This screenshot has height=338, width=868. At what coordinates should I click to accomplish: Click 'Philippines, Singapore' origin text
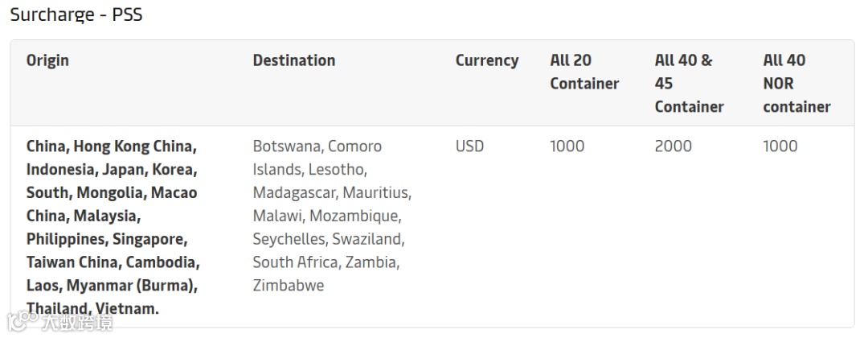pos(106,239)
